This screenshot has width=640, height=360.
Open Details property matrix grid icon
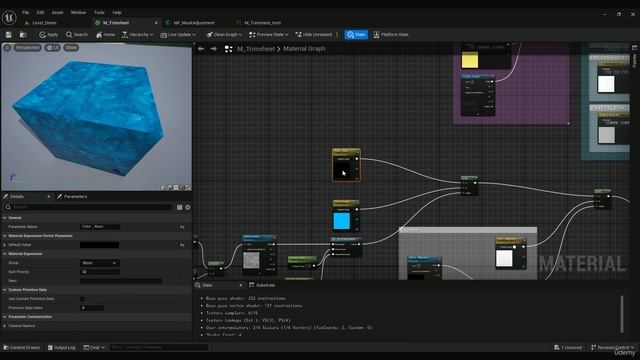coord(180,207)
